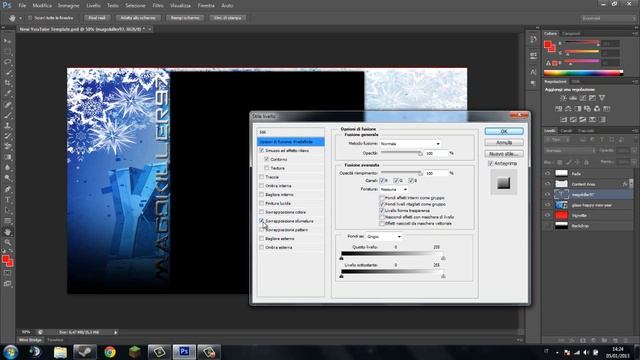Open layer Opacità dropdown in Layers panel
Screen dimensions: 640x360
coord(633,151)
